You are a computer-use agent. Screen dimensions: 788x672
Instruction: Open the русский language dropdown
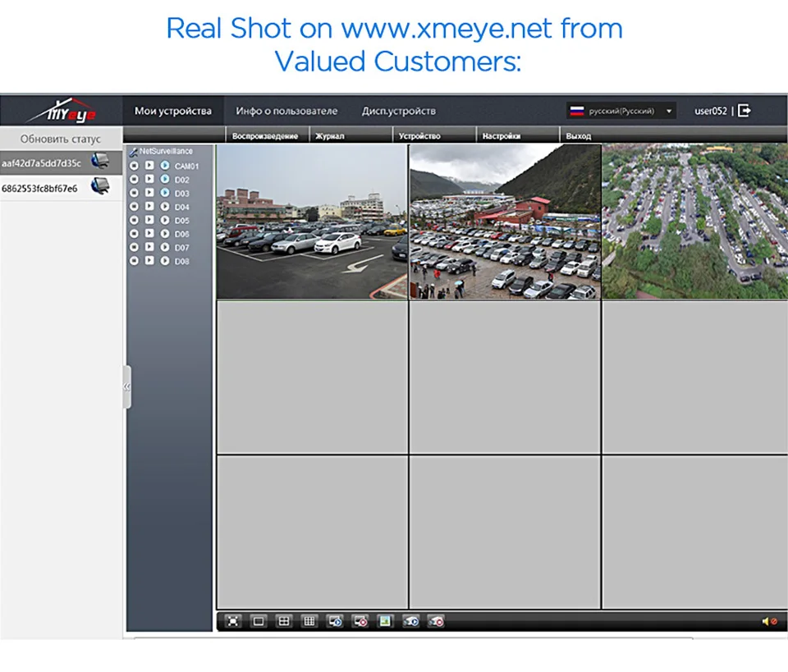(621, 111)
